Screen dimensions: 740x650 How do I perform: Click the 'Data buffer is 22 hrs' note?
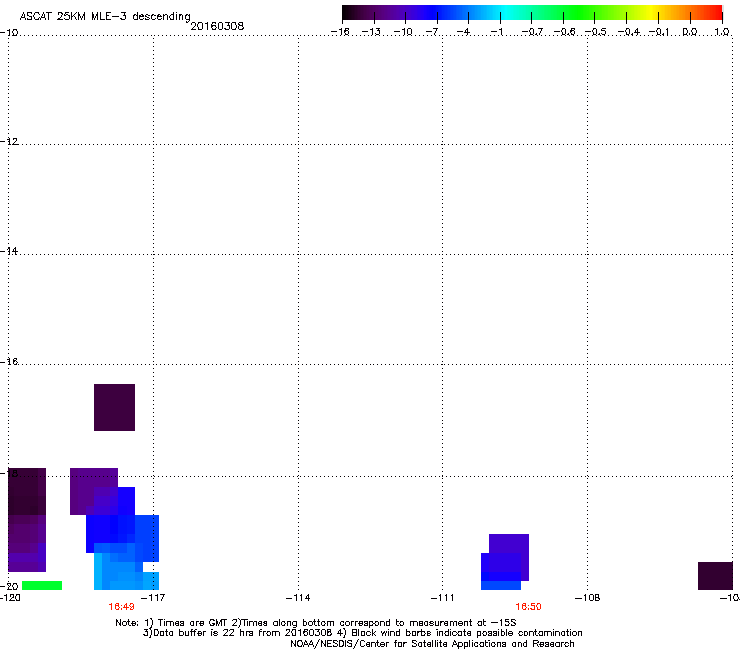pos(362,633)
